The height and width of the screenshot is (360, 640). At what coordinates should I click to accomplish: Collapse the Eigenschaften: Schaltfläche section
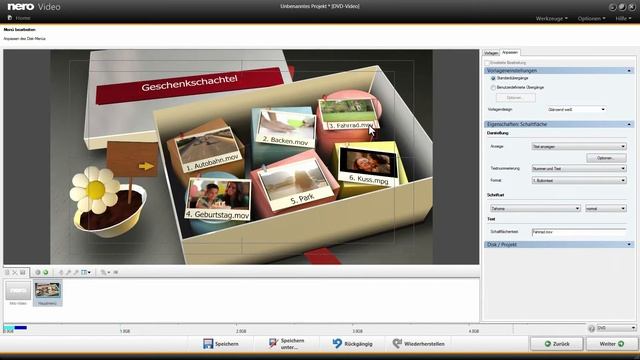629,124
